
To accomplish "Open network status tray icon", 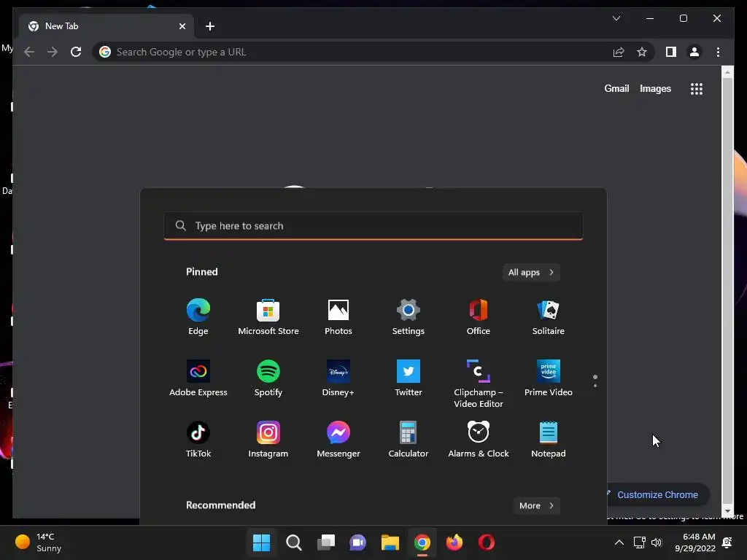I will click(x=639, y=542).
